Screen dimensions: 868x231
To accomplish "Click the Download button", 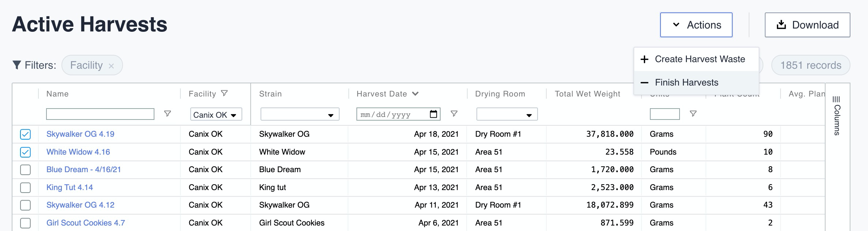I will click(x=807, y=25).
